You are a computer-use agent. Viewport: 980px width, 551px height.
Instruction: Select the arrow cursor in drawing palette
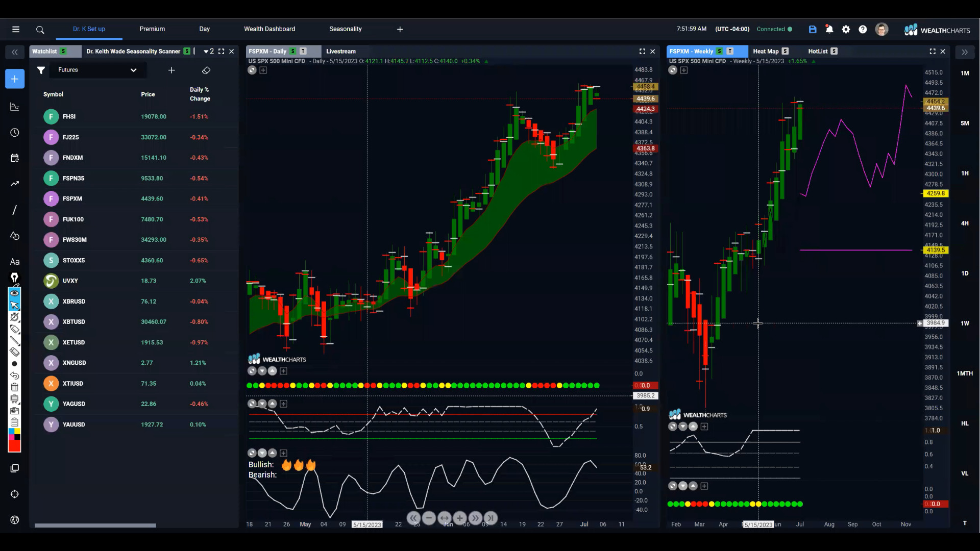(14, 305)
